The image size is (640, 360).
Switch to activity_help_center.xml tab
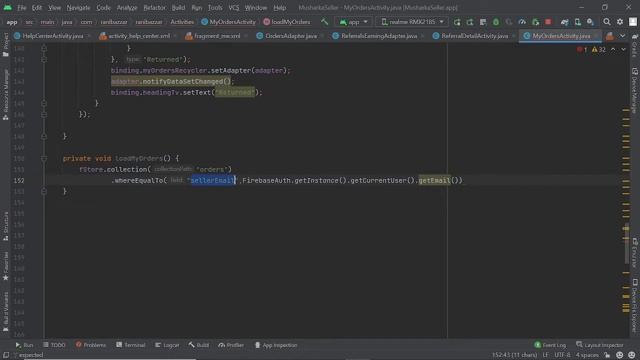coord(139,36)
